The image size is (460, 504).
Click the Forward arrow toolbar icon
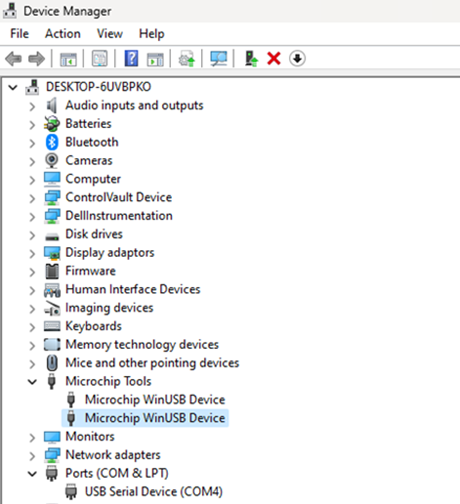36,59
